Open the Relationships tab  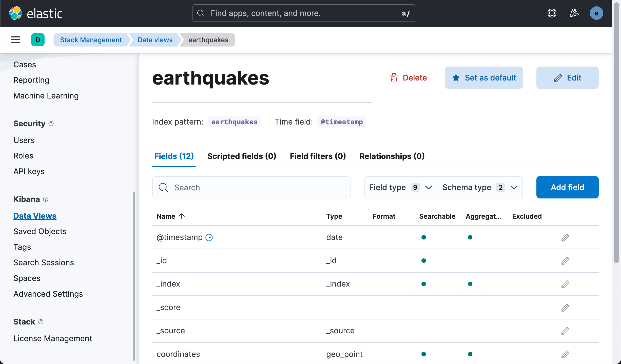point(392,156)
